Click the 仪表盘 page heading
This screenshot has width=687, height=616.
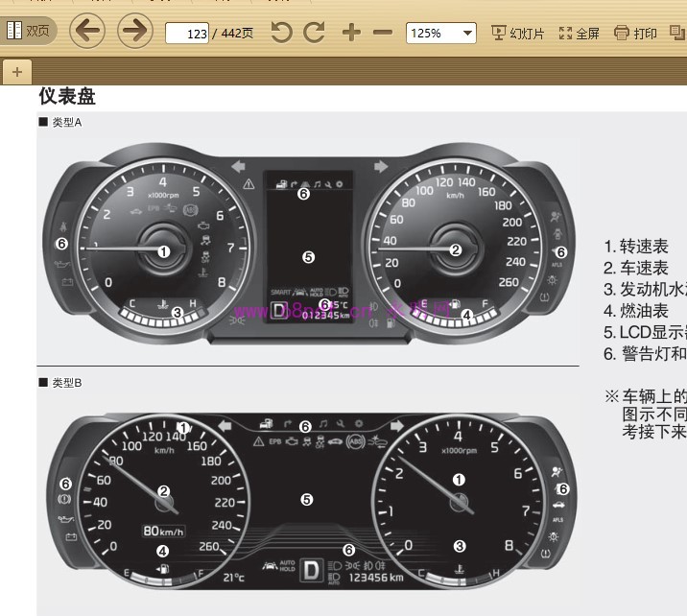(66, 97)
